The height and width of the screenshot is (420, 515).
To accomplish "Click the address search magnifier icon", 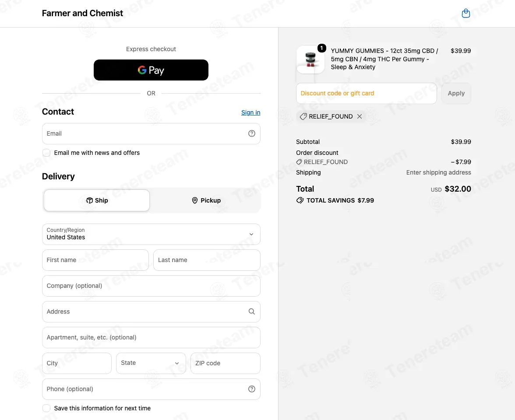I will coord(251,311).
